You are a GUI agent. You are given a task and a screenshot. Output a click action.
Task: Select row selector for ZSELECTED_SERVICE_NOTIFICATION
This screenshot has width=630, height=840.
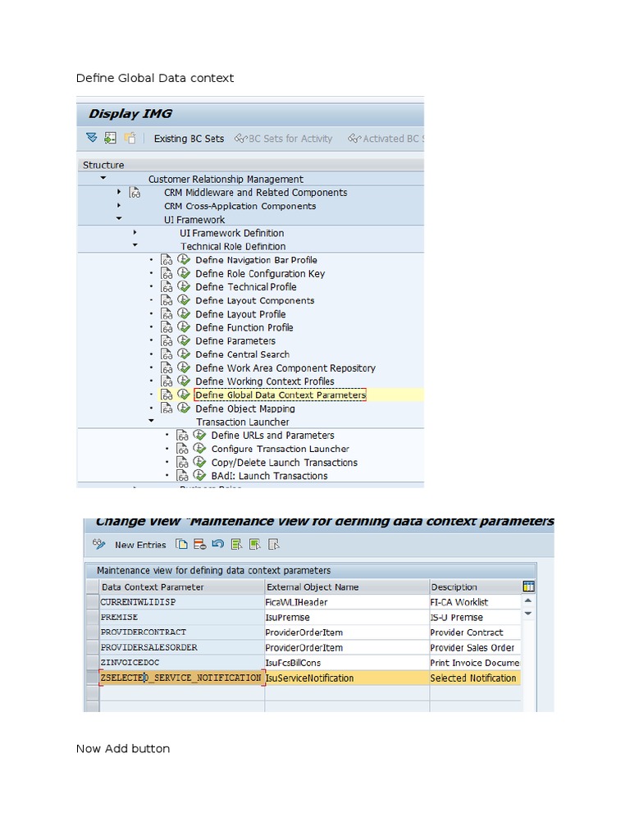pyautogui.click(x=93, y=678)
